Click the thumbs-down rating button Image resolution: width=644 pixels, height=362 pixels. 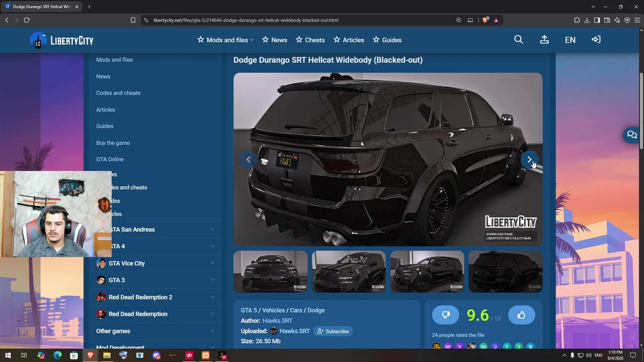pyautogui.click(x=445, y=315)
